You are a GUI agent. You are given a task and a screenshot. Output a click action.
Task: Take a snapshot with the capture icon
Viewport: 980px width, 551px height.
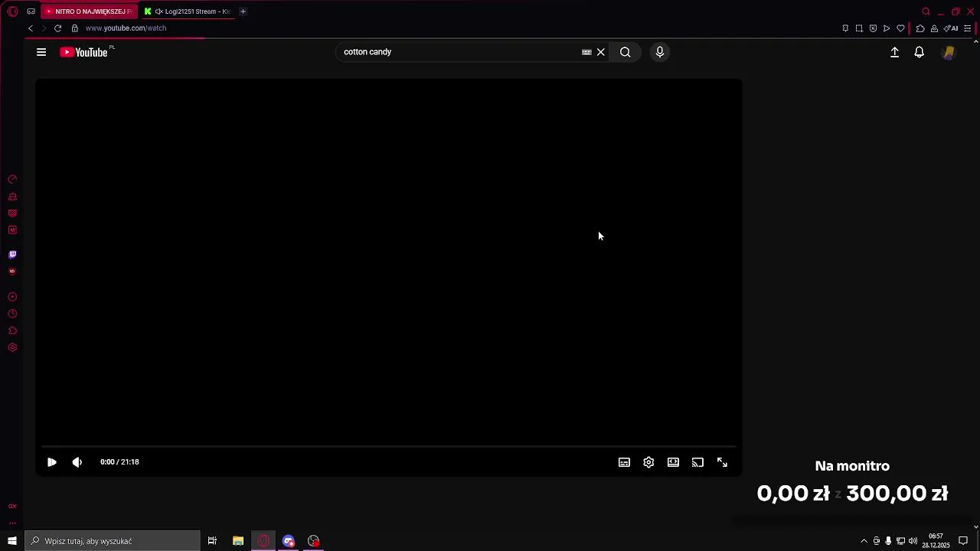tap(859, 28)
